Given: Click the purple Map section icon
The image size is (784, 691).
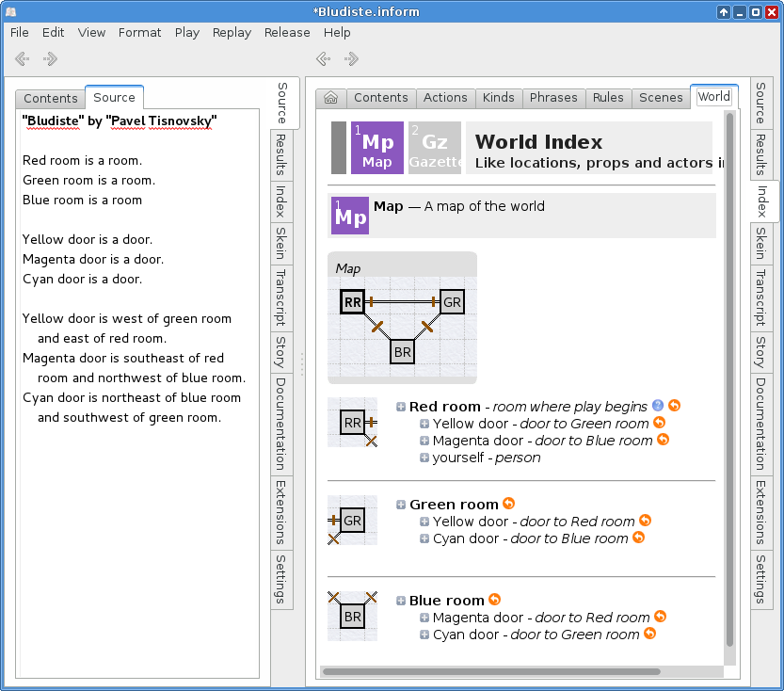Looking at the screenshot, I should pos(376,148).
